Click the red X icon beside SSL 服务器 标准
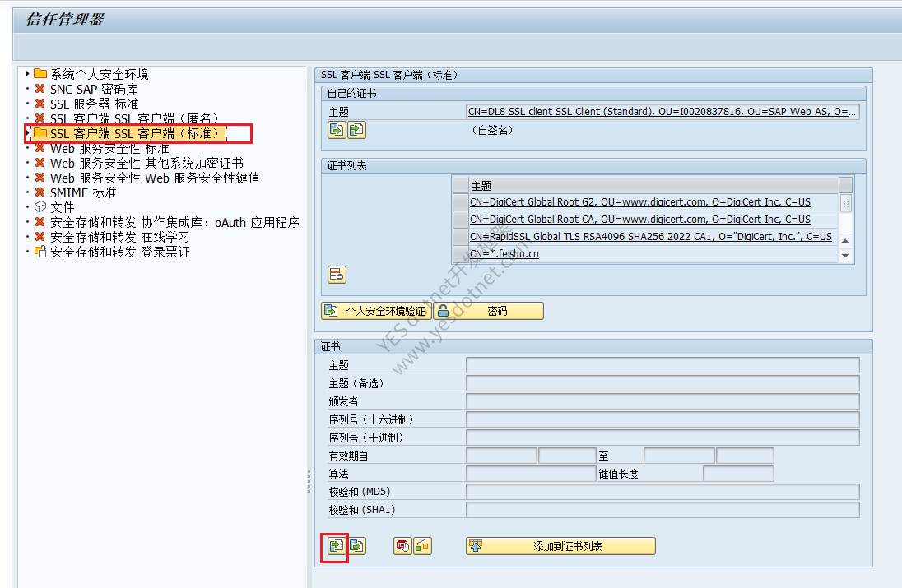 pyautogui.click(x=40, y=104)
